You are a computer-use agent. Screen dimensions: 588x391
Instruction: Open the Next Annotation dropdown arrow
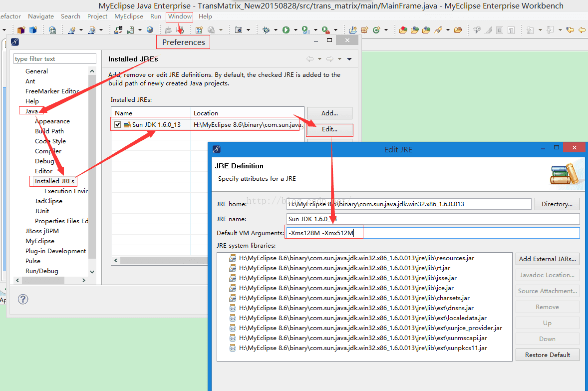pos(540,30)
